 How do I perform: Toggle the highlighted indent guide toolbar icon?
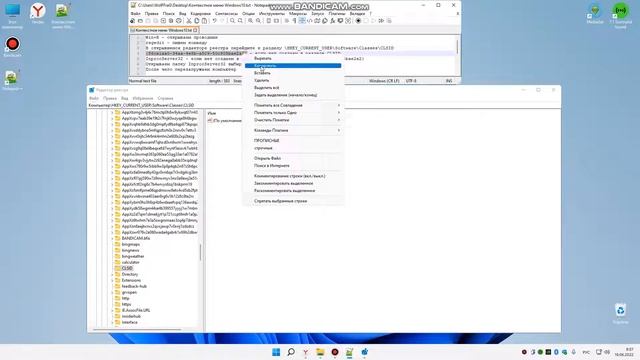tap(302, 21)
